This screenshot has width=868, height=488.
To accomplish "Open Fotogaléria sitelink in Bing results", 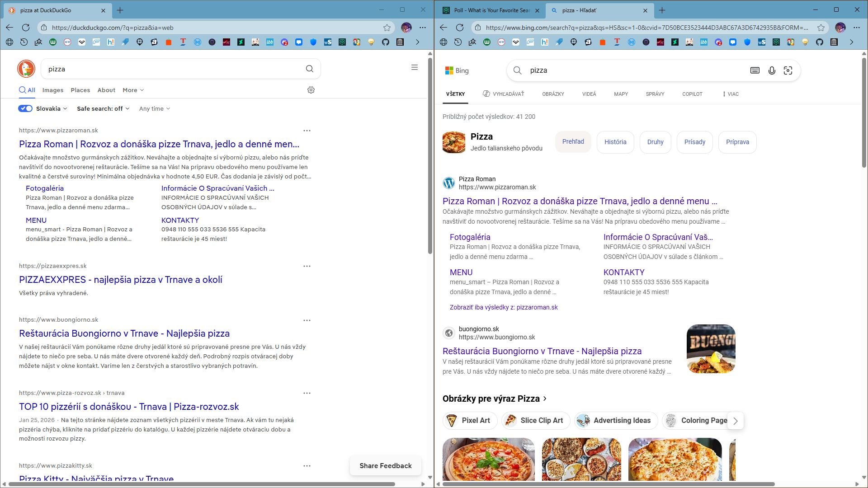I will coord(470,237).
